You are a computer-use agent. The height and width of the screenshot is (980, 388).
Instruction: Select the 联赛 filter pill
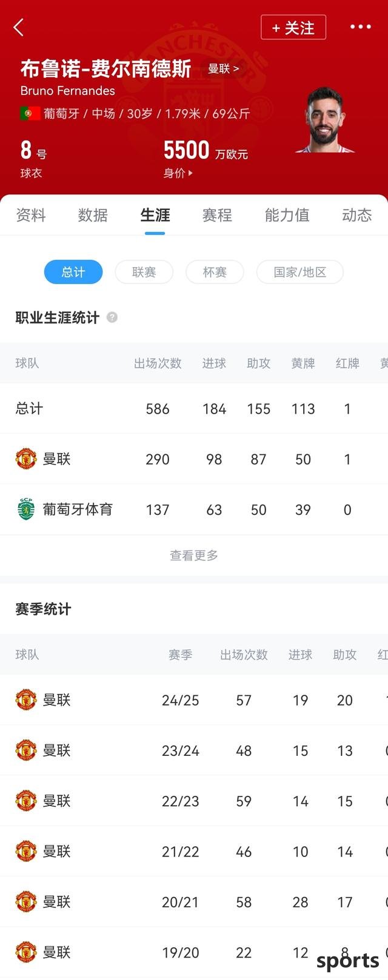144,272
